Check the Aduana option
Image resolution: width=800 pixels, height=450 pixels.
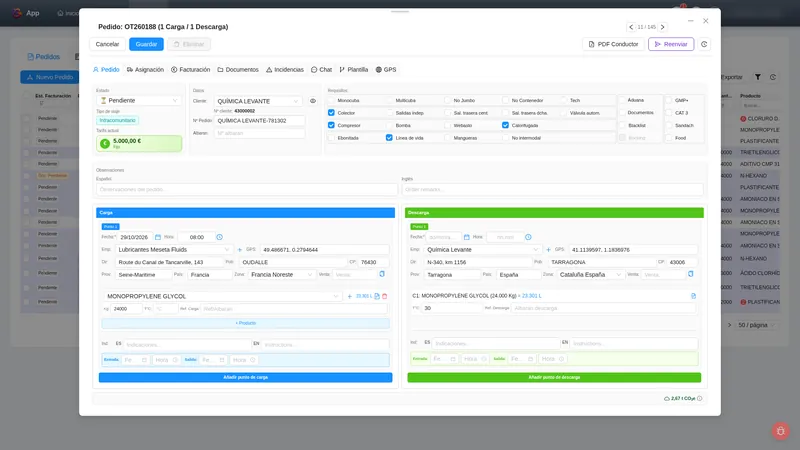click(x=622, y=100)
